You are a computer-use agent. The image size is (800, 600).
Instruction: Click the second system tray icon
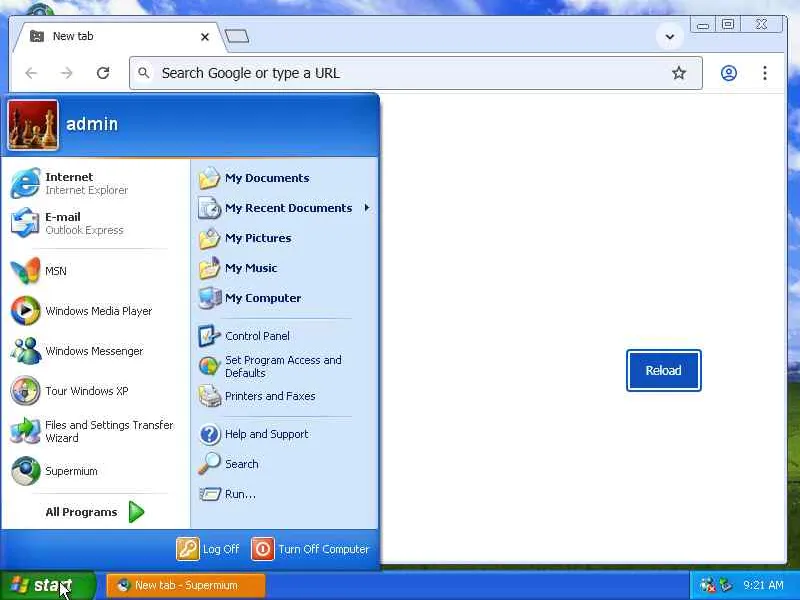[x=726, y=585]
